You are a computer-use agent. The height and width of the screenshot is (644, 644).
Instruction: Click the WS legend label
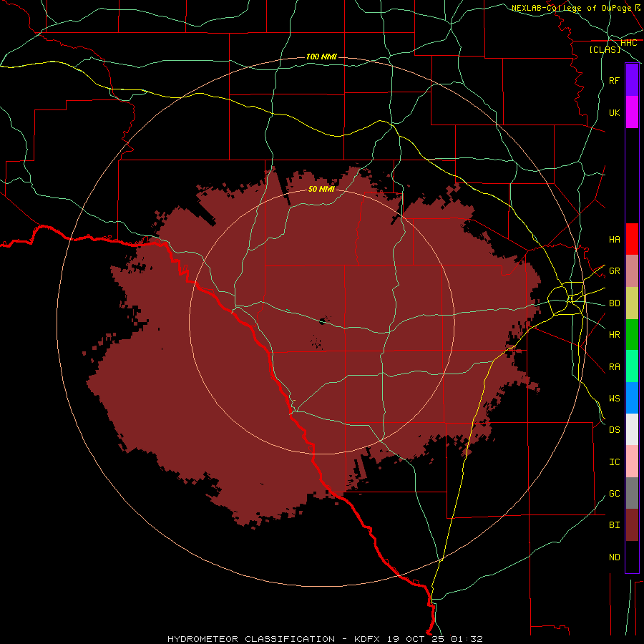pos(614,399)
